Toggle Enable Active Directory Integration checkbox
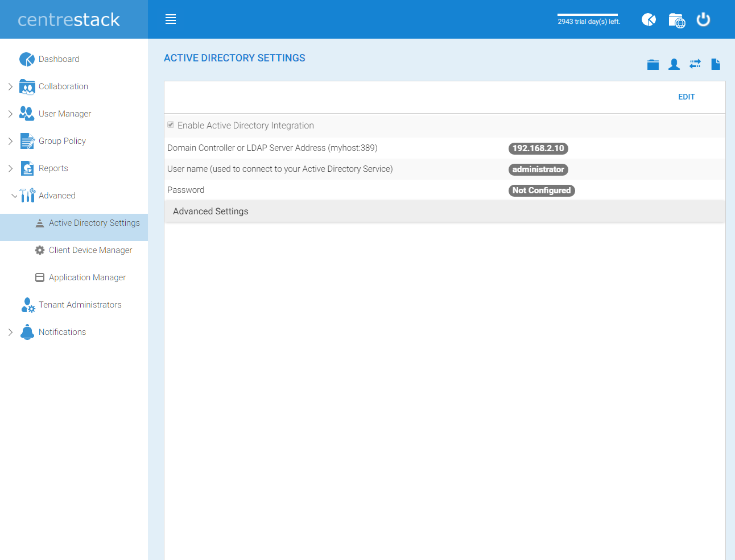Screen dimensions: 735x560 pos(171,125)
